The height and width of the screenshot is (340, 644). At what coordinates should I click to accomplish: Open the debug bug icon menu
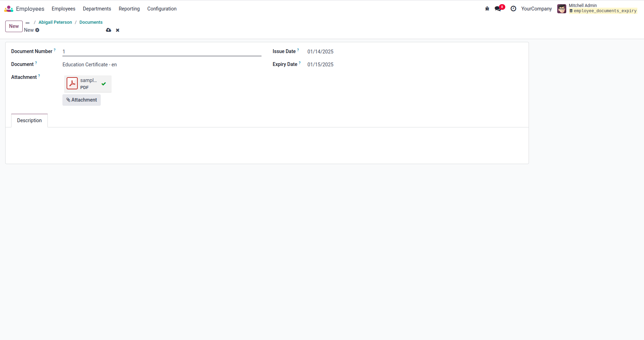[x=487, y=9]
